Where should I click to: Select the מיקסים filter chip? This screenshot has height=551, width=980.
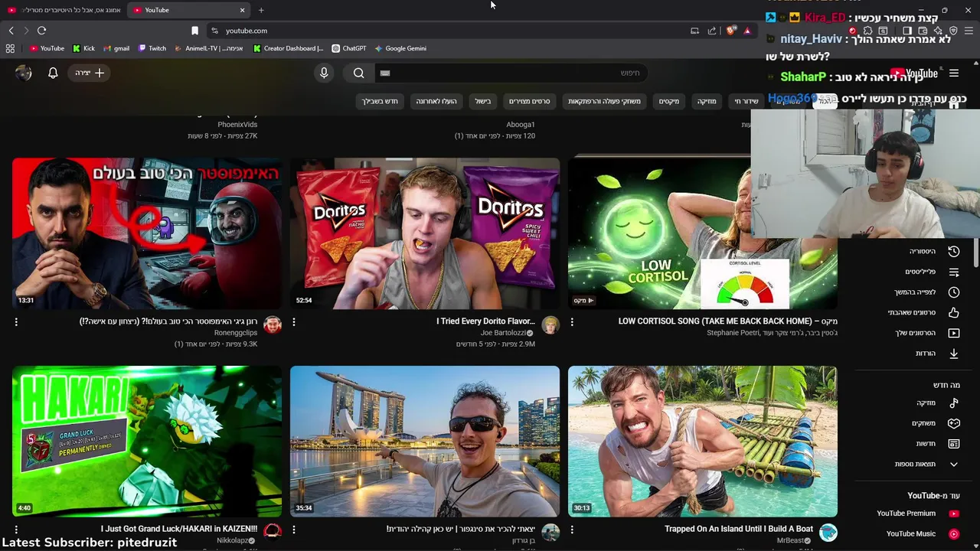click(x=669, y=101)
